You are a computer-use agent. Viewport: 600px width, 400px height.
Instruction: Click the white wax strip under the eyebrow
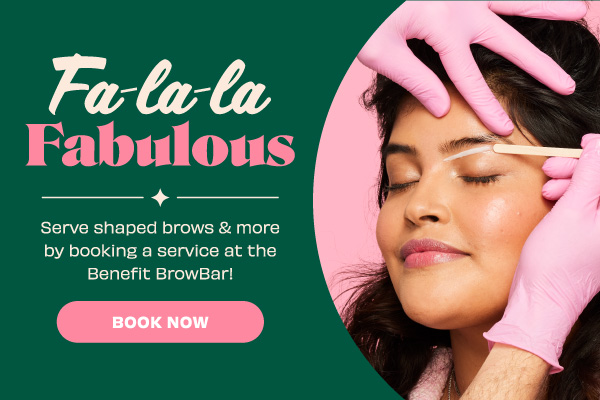point(468,153)
